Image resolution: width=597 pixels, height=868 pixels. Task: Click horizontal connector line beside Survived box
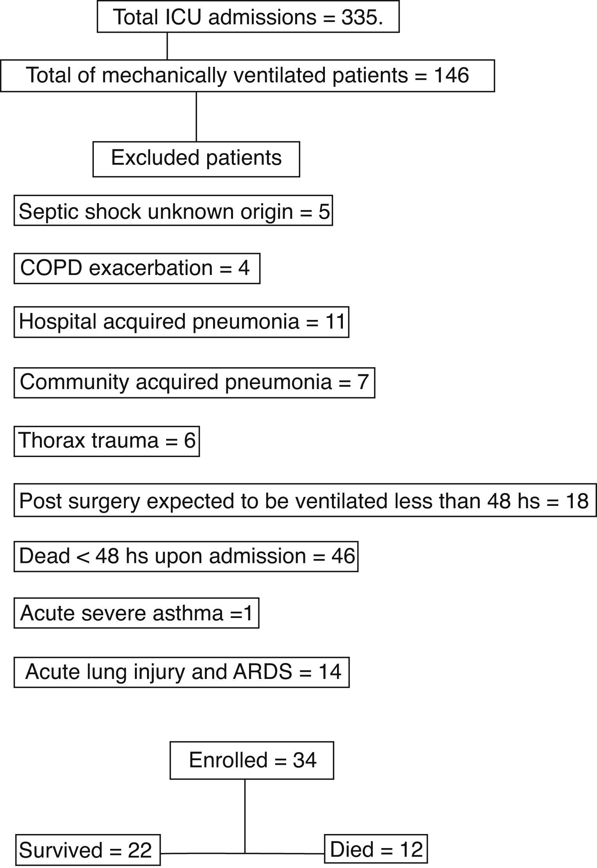pyautogui.click(x=203, y=853)
